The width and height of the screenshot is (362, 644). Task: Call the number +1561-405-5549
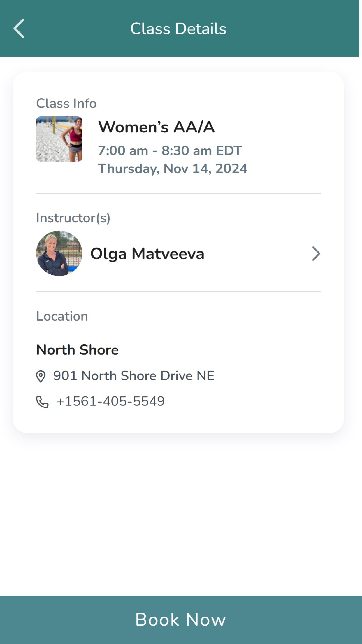110,401
